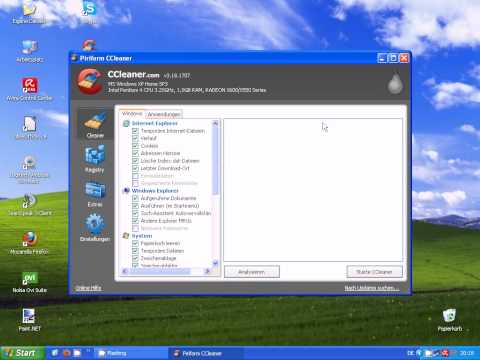Click the scroll-up arrow of options list
Image resolution: width=480 pixels, height=360 pixels.
click(x=215, y=123)
